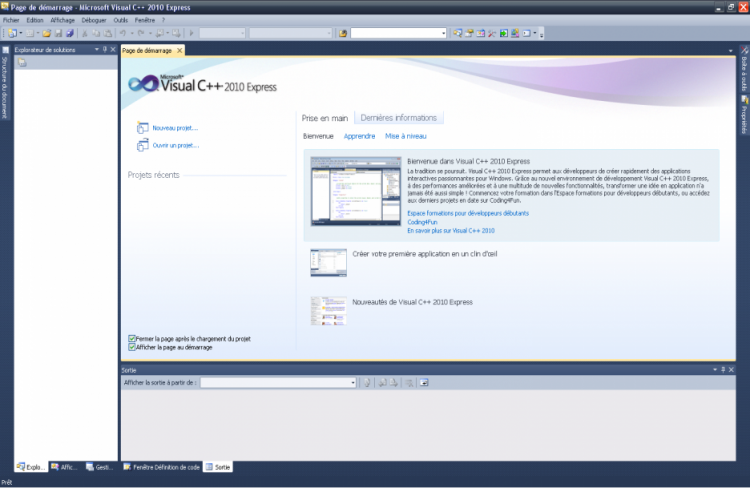Open the Sortie panel window position menu

coord(715,369)
